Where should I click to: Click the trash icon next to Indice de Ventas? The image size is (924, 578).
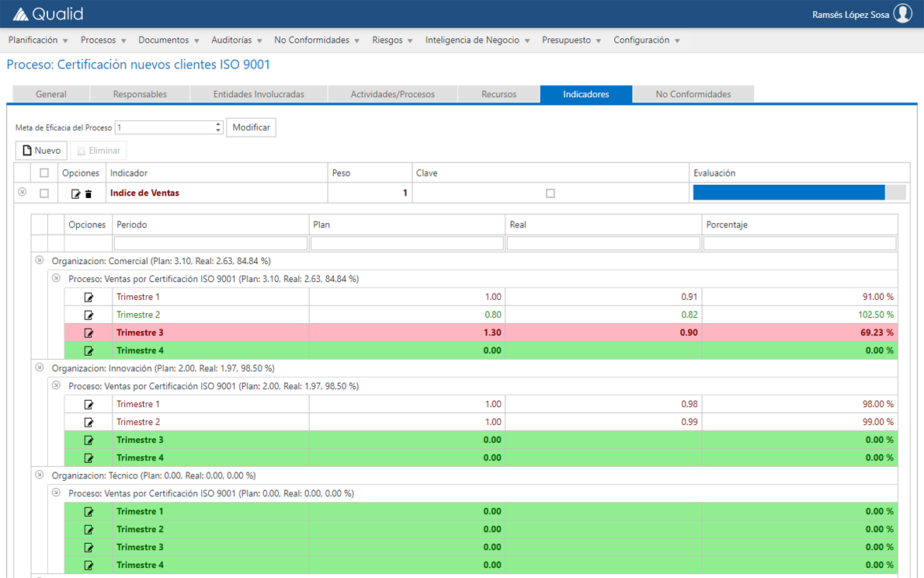(x=88, y=193)
